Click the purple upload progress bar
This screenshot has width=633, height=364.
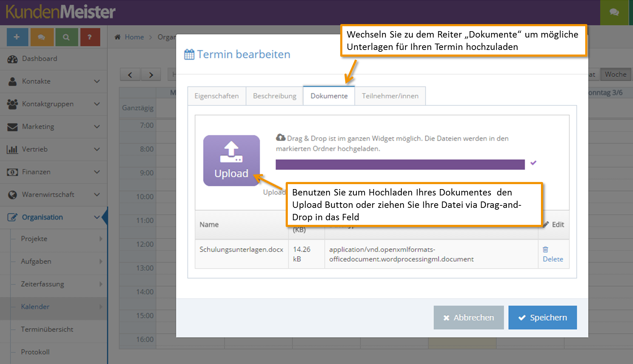tap(400, 164)
